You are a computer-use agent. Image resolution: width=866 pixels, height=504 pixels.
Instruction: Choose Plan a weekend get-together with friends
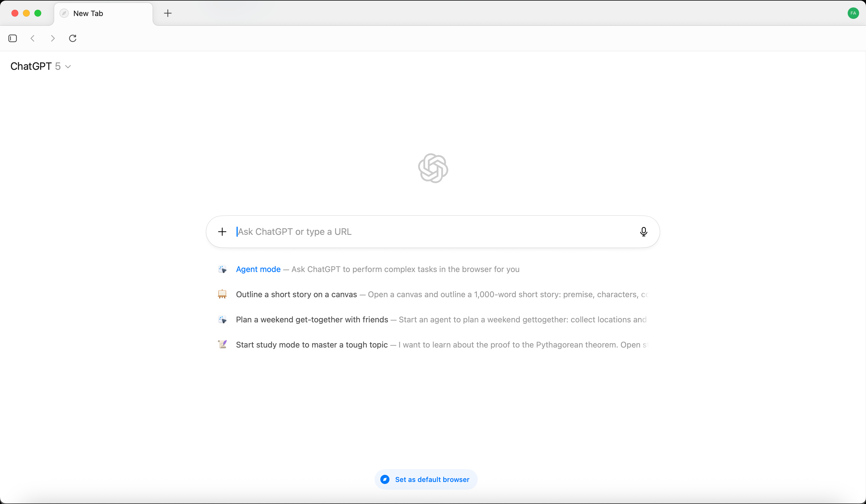pyautogui.click(x=312, y=320)
